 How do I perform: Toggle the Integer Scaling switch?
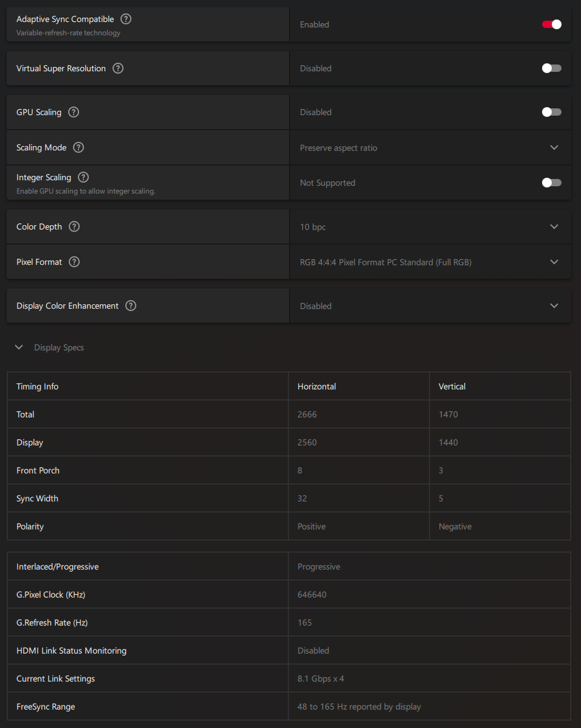(551, 183)
